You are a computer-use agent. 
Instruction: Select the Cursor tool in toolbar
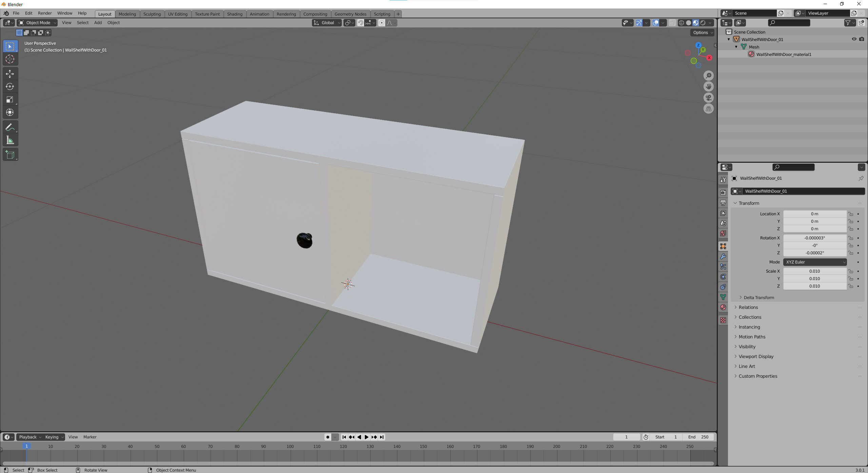click(10, 59)
